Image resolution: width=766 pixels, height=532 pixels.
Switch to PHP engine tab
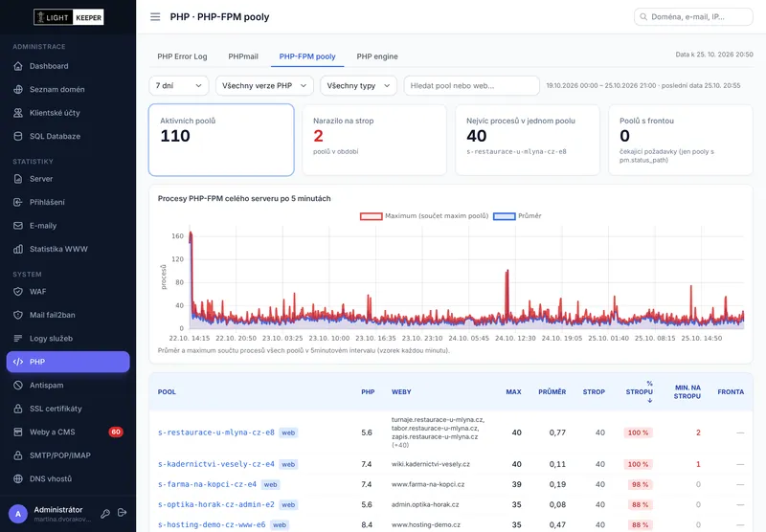(x=377, y=56)
